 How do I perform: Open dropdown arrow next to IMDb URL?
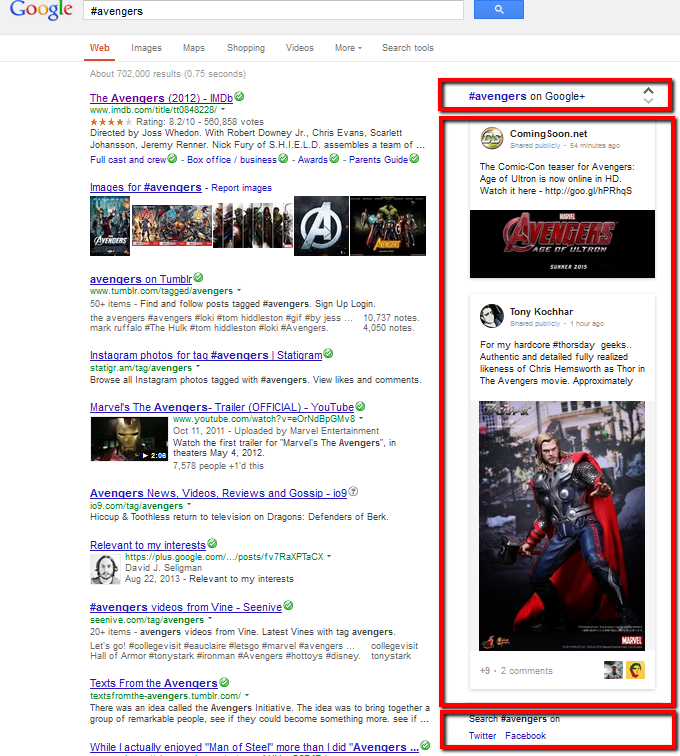point(223,109)
